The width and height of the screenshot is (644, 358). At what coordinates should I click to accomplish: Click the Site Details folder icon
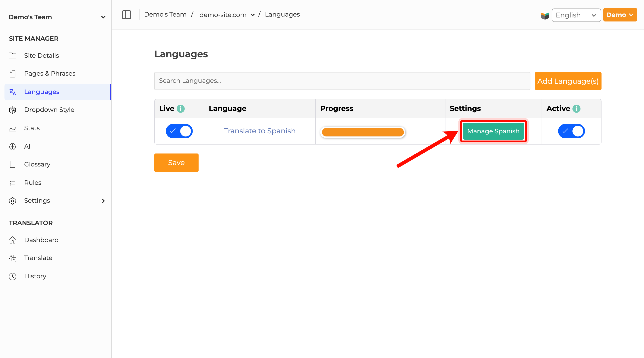tap(13, 55)
